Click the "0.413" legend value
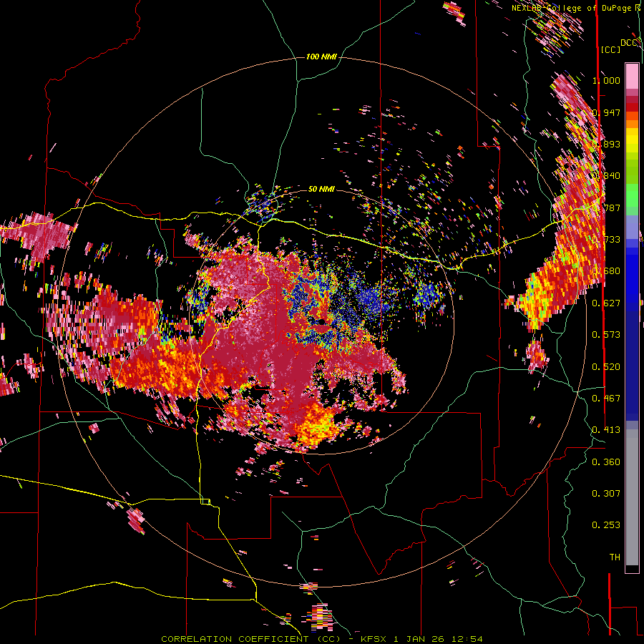Viewport: 644px width, 644px height. tap(606, 430)
